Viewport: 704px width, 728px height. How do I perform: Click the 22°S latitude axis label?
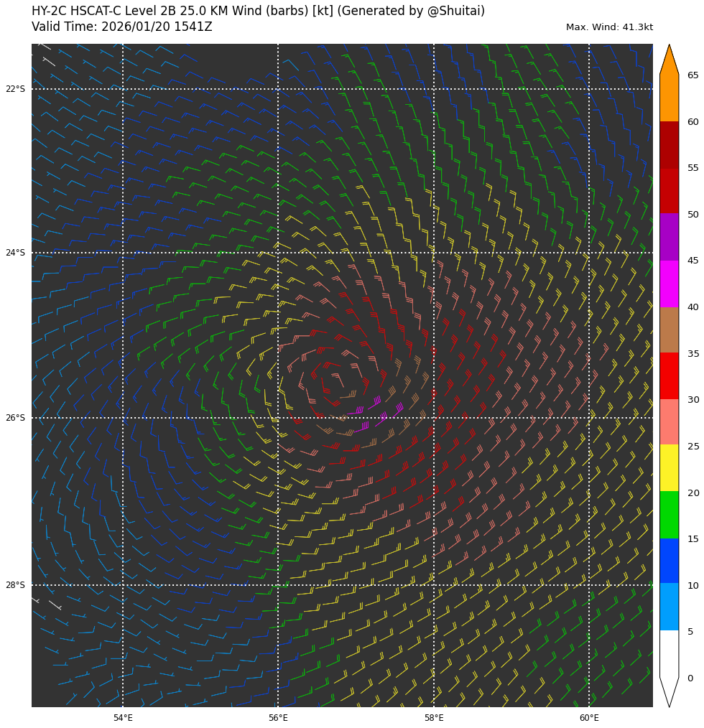coord(15,89)
